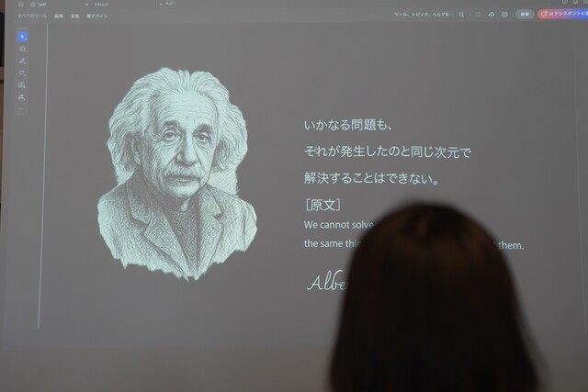Open the 編集 menu
The width and height of the screenshot is (588, 392).
(x=59, y=17)
